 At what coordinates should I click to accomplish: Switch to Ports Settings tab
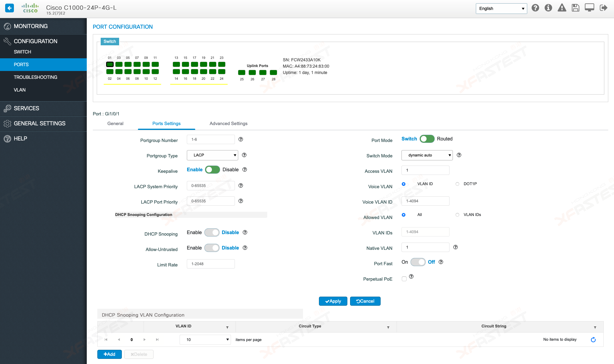[166, 124]
